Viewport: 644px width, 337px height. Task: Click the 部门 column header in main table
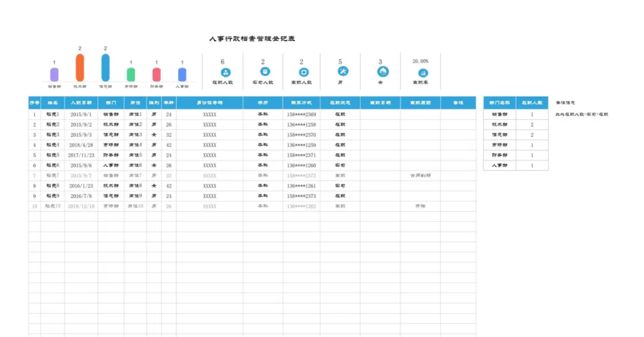111,103
